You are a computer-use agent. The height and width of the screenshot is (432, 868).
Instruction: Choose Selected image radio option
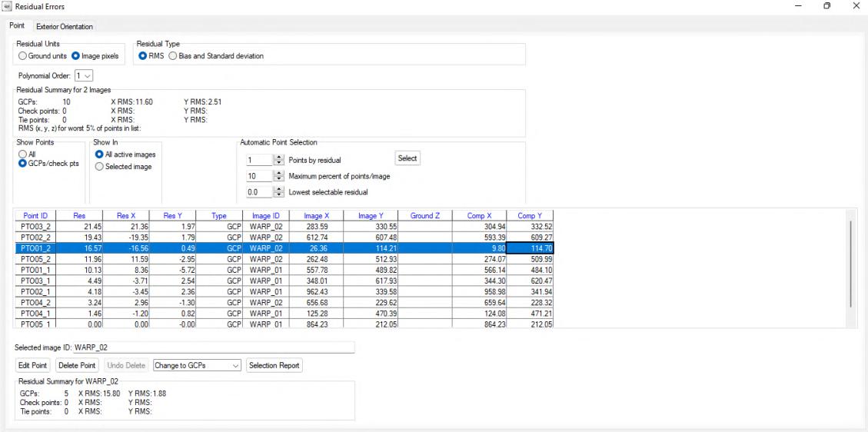[x=124, y=167]
